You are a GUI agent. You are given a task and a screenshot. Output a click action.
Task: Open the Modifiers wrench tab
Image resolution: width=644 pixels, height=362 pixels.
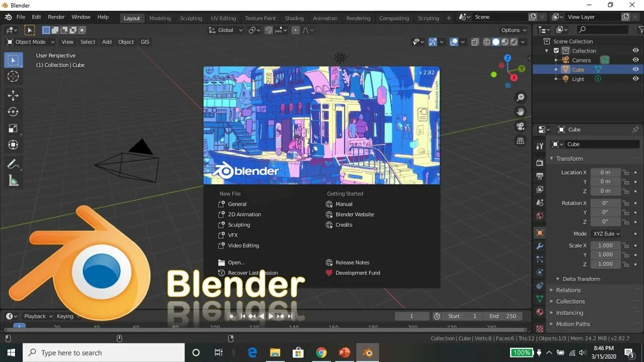(540, 246)
